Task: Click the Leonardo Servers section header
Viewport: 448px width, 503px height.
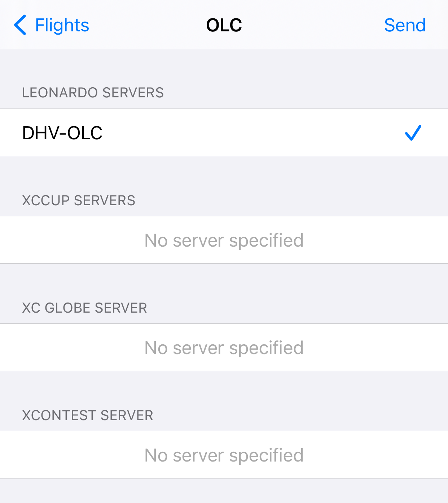Action: click(x=93, y=93)
